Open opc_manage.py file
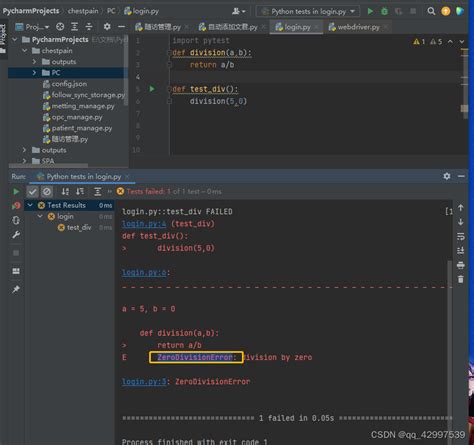 coord(73,117)
